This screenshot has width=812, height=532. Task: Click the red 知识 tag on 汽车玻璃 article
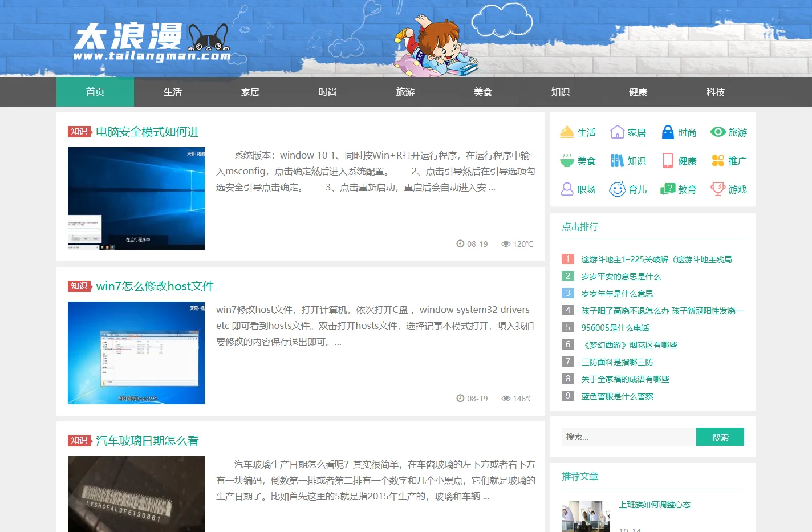pos(80,441)
